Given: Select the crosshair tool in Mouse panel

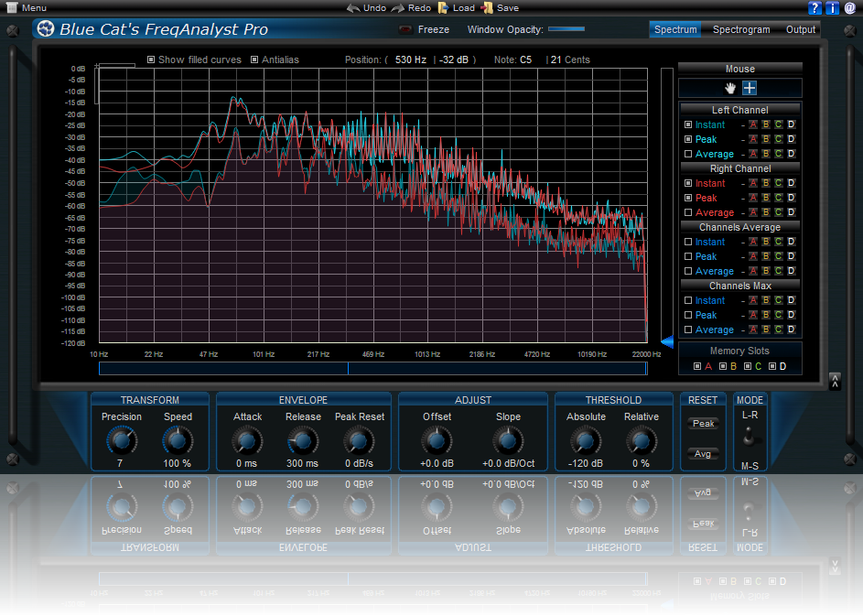Looking at the screenshot, I should (x=749, y=88).
